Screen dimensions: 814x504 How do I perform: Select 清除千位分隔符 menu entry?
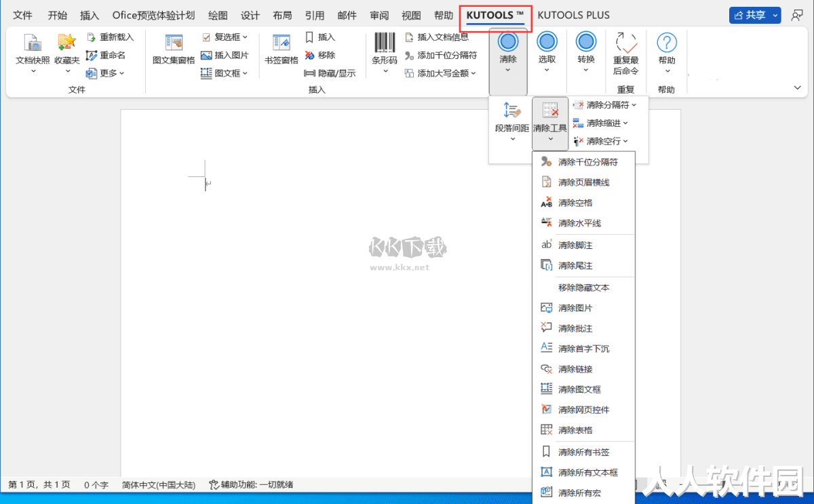583,162
